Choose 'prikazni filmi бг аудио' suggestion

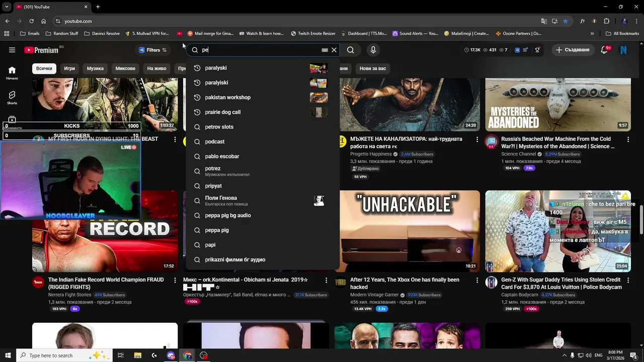pos(263,259)
